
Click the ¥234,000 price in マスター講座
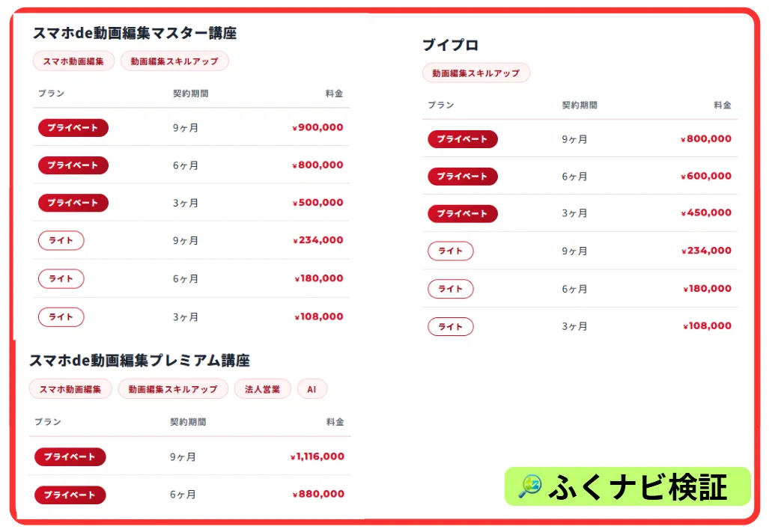pyautogui.click(x=317, y=240)
